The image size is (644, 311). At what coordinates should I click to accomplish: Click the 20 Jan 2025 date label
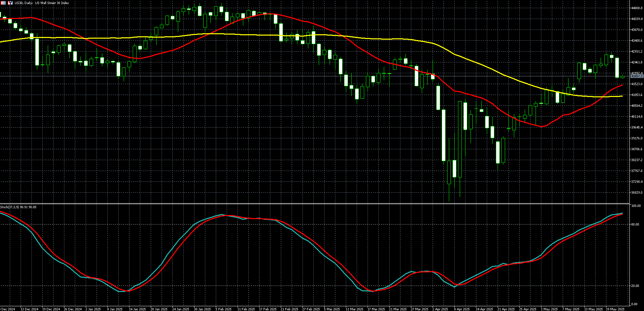(159, 309)
